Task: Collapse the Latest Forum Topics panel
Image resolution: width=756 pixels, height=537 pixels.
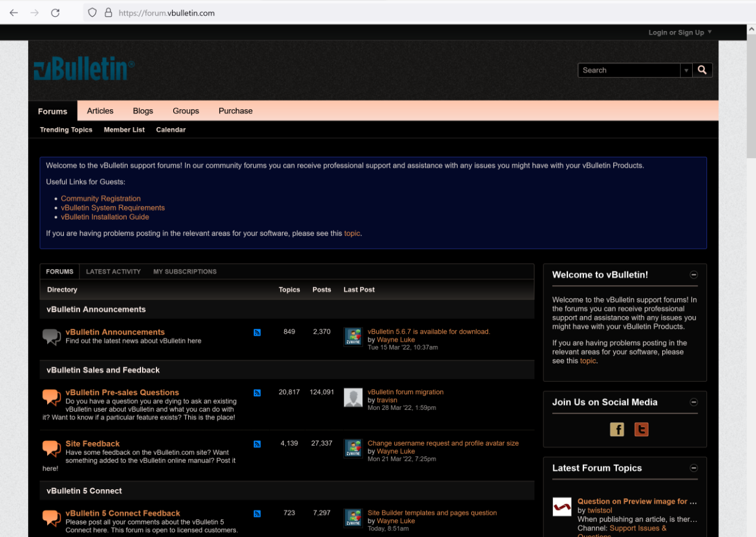Action: [x=694, y=468]
